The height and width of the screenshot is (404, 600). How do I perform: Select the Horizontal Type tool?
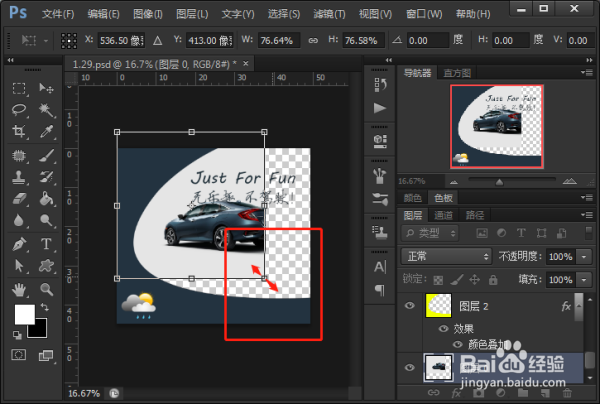click(x=46, y=244)
